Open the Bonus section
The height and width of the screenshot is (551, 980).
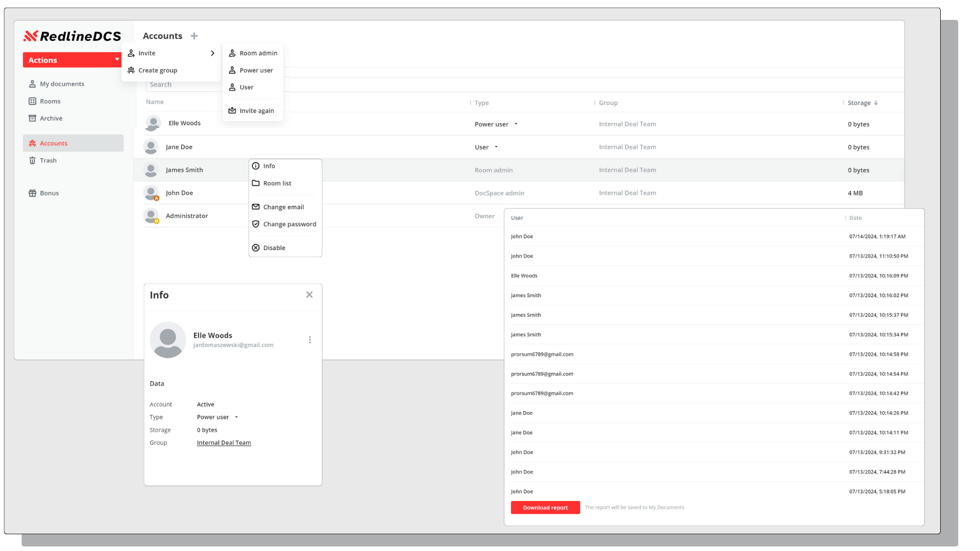50,193
